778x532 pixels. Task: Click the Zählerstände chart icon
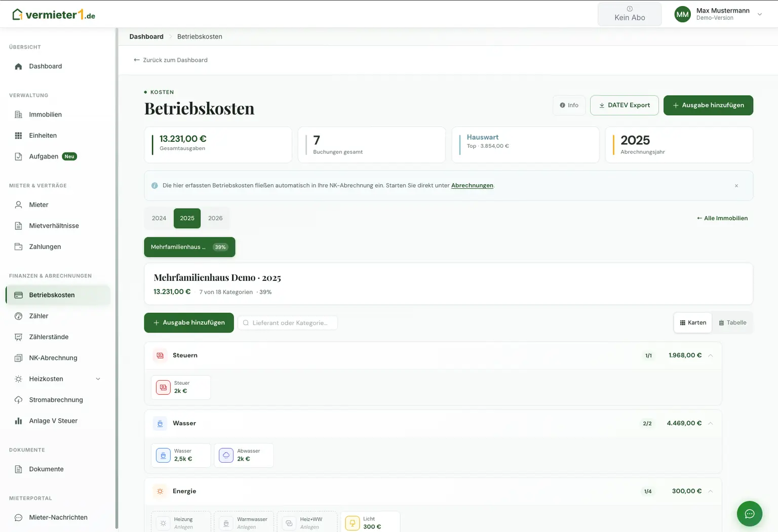click(x=19, y=337)
